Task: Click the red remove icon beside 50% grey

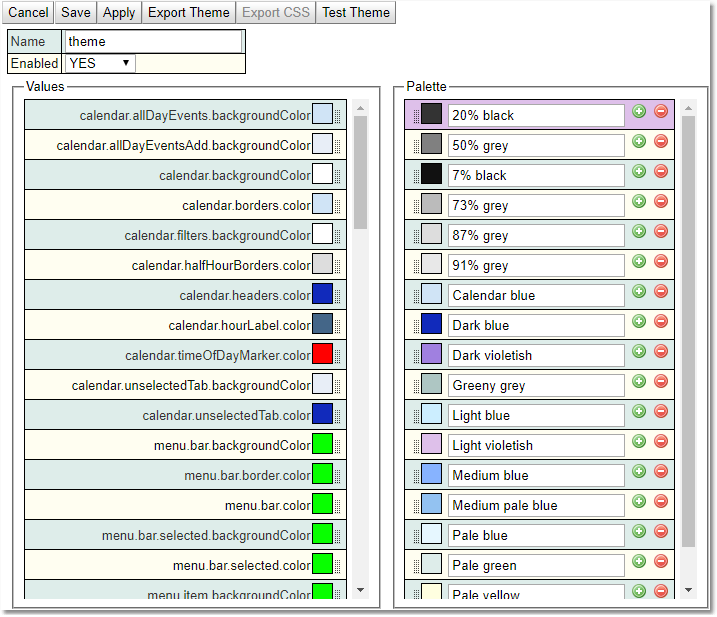Action: 661,141
